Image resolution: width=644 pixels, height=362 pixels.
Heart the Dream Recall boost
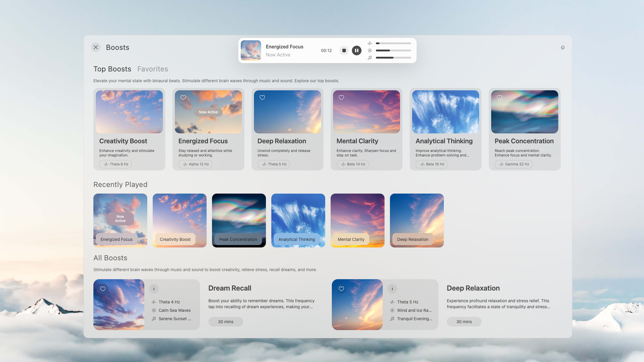coord(103,289)
